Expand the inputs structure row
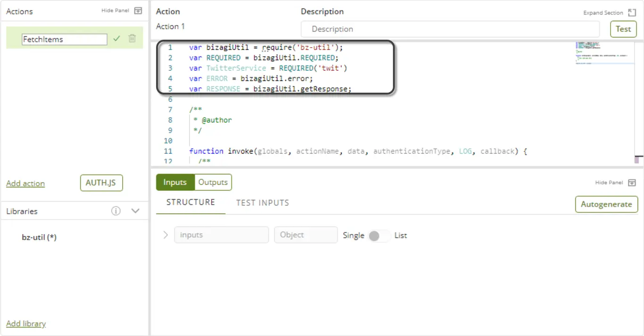The height and width of the screenshot is (336, 644). tap(165, 235)
